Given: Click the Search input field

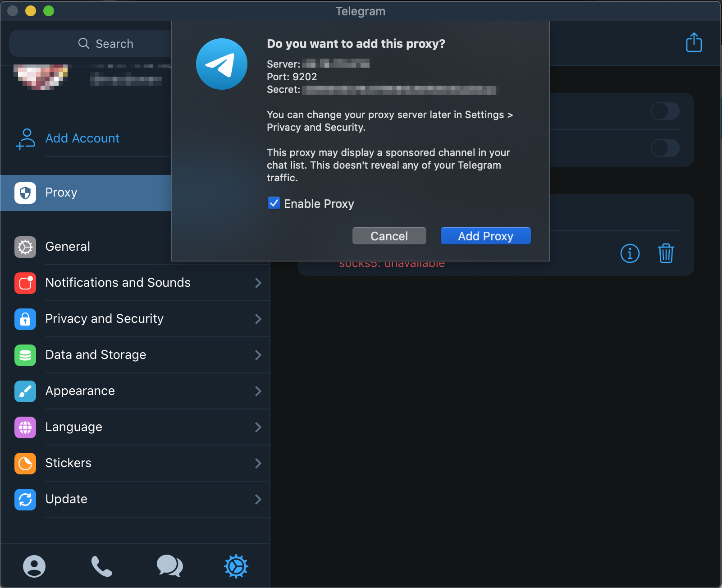Looking at the screenshot, I should pyautogui.click(x=90, y=43).
